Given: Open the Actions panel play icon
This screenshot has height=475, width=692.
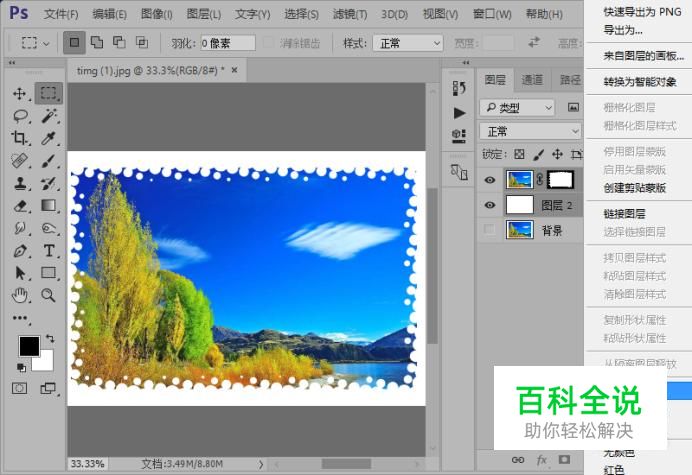Looking at the screenshot, I should tap(459, 113).
